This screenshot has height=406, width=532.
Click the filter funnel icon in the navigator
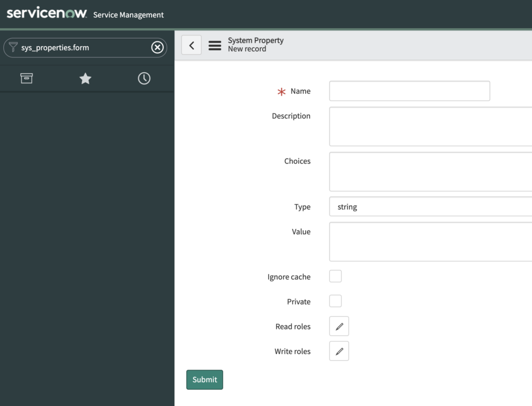(x=13, y=47)
